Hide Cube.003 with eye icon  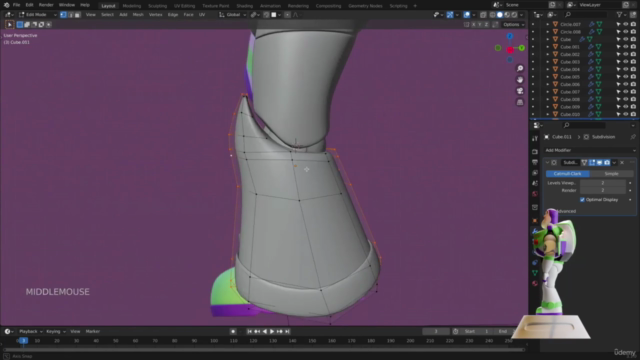pyautogui.click(x=626, y=62)
